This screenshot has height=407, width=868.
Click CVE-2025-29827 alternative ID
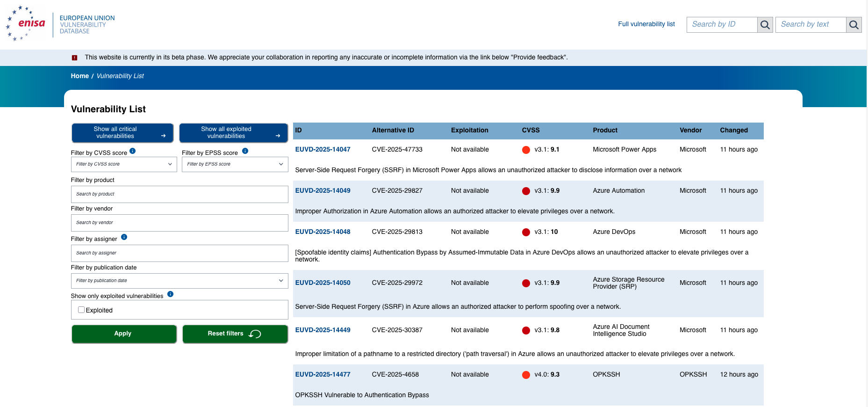click(397, 191)
